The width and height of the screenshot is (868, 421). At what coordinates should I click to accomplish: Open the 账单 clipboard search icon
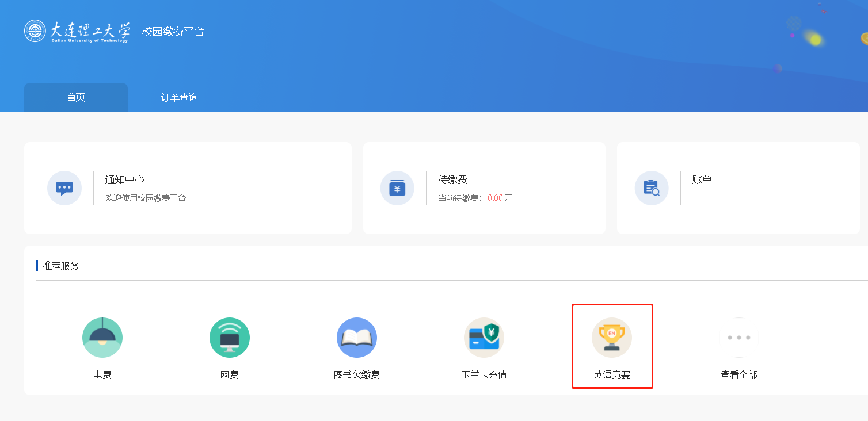pyautogui.click(x=652, y=188)
